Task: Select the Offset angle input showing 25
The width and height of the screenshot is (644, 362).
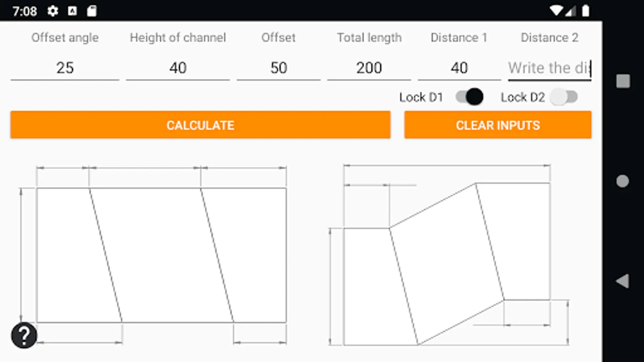Action: click(64, 68)
